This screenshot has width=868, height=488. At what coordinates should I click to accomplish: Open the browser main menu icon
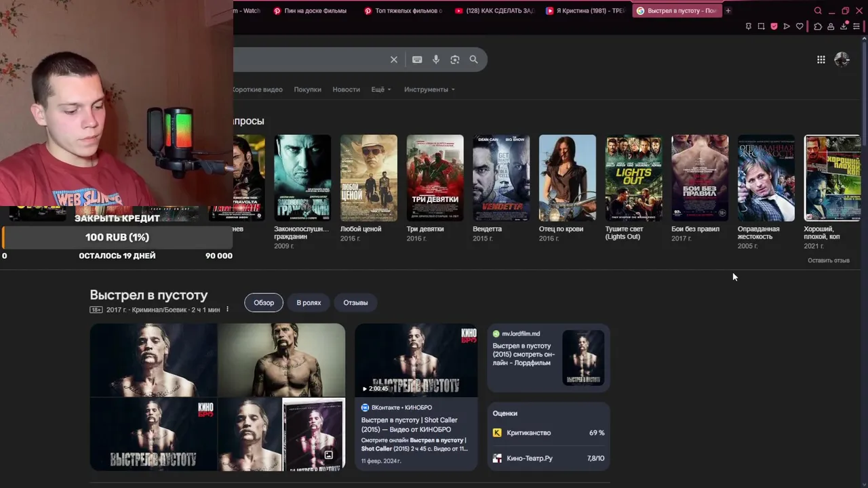857,26
